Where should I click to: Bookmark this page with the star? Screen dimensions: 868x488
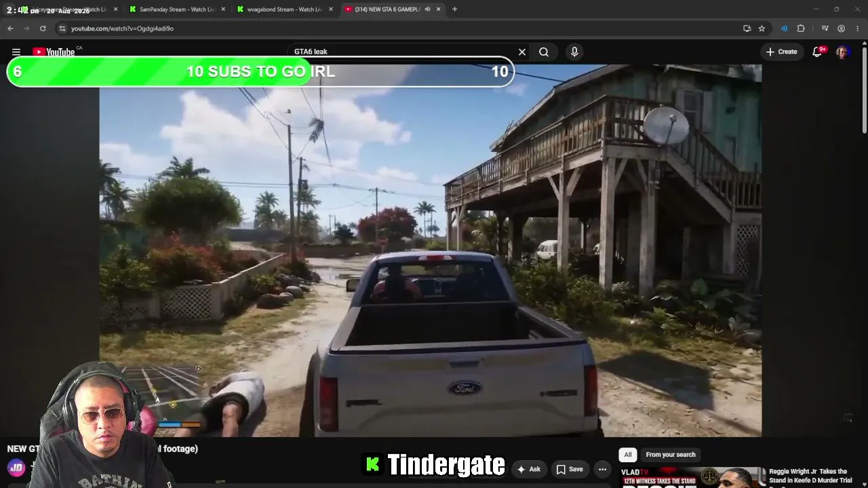click(x=762, y=28)
